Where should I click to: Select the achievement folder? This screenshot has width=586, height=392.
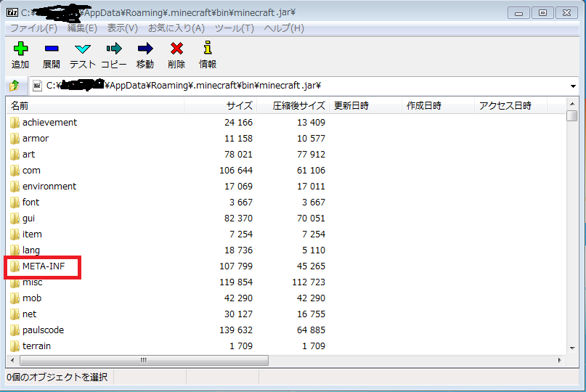tap(49, 123)
